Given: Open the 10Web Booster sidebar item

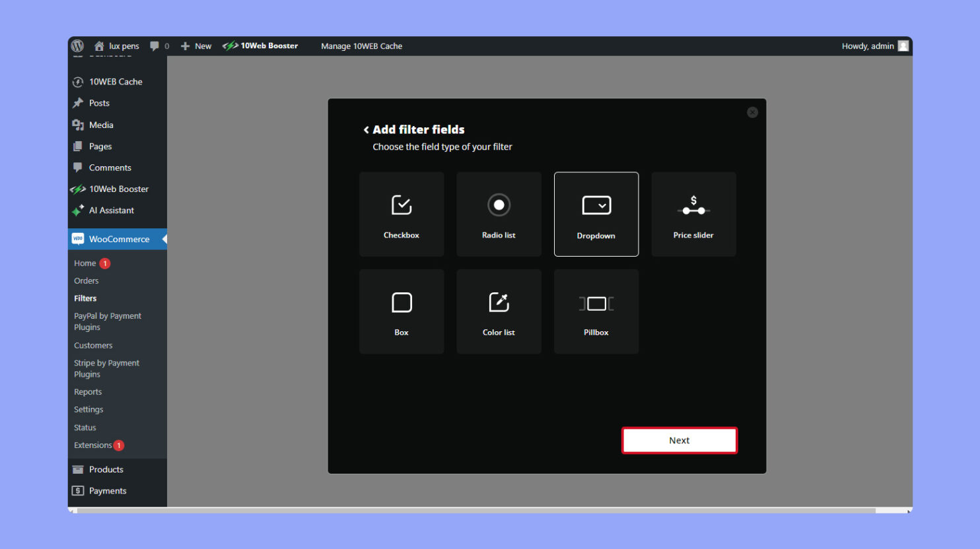Looking at the screenshot, I should pos(119,189).
